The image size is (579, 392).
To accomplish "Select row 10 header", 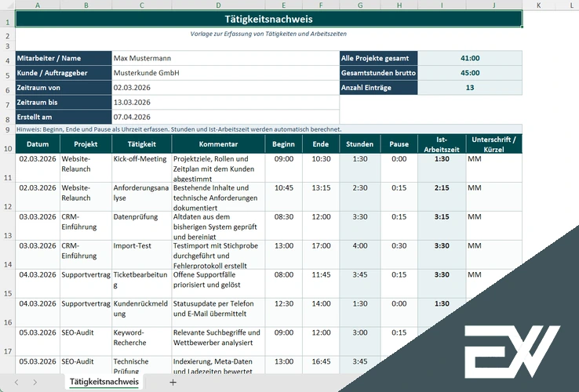I will tap(7, 144).
